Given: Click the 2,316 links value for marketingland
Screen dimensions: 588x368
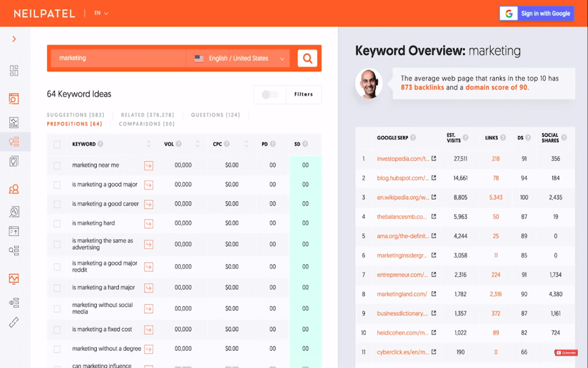Looking at the screenshot, I should (496, 294).
